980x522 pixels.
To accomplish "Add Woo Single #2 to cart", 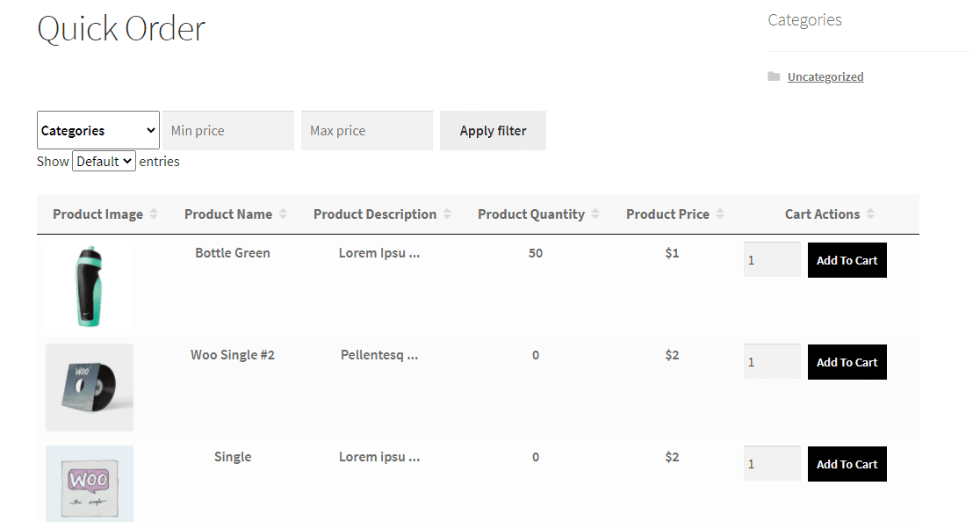I will point(847,361).
